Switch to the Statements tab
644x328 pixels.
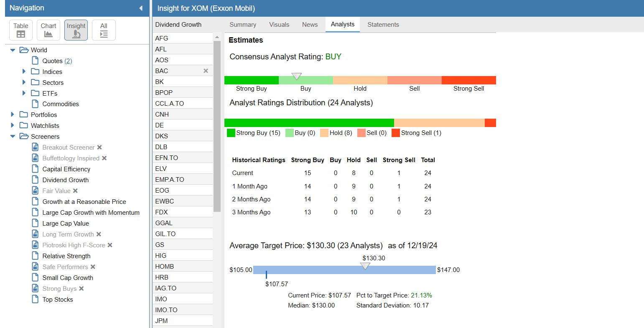click(x=383, y=25)
